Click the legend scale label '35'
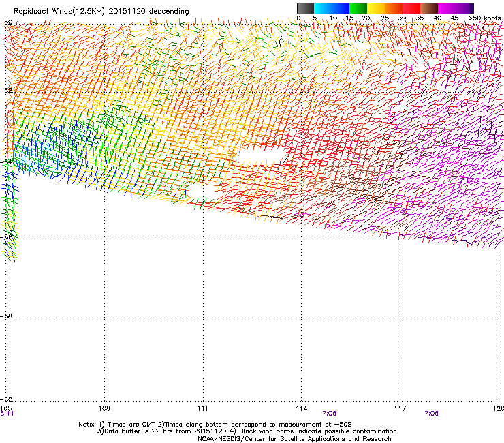Image resolution: width=504 pixels, height=443 pixels. click(x=420, y=18)
